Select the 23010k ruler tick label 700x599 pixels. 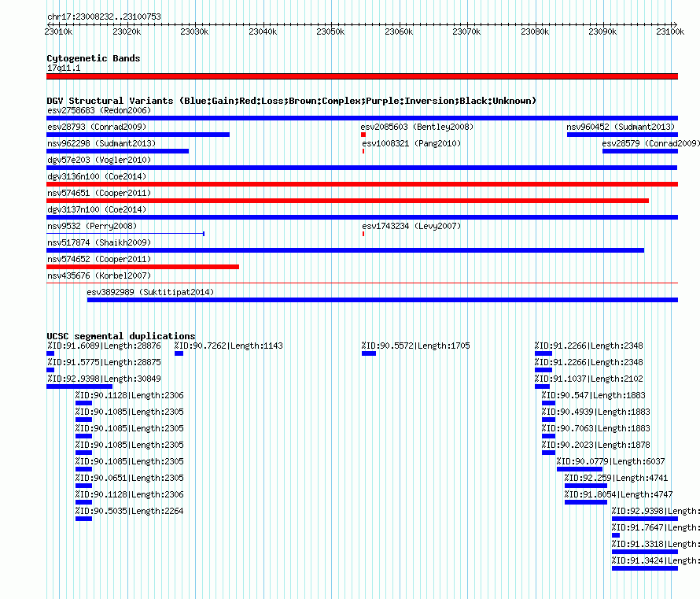click(x=58, y=31)
